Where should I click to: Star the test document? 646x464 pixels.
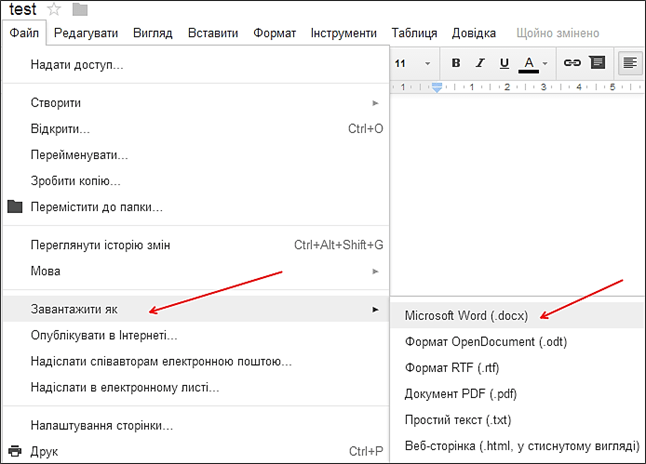click(55, 10)
